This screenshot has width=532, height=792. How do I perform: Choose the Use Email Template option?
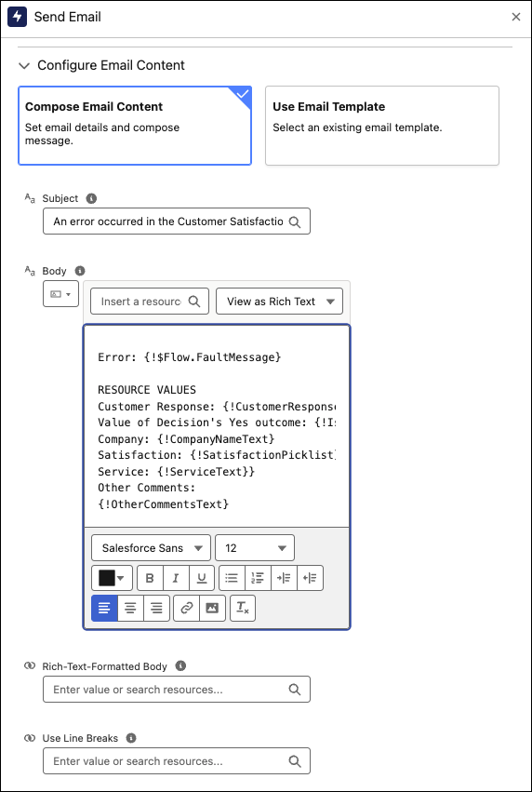pyautogui.click(x=382, y=126)
